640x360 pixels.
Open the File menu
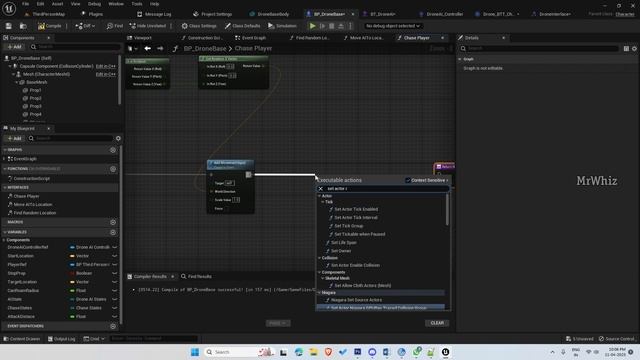(25, 4)
